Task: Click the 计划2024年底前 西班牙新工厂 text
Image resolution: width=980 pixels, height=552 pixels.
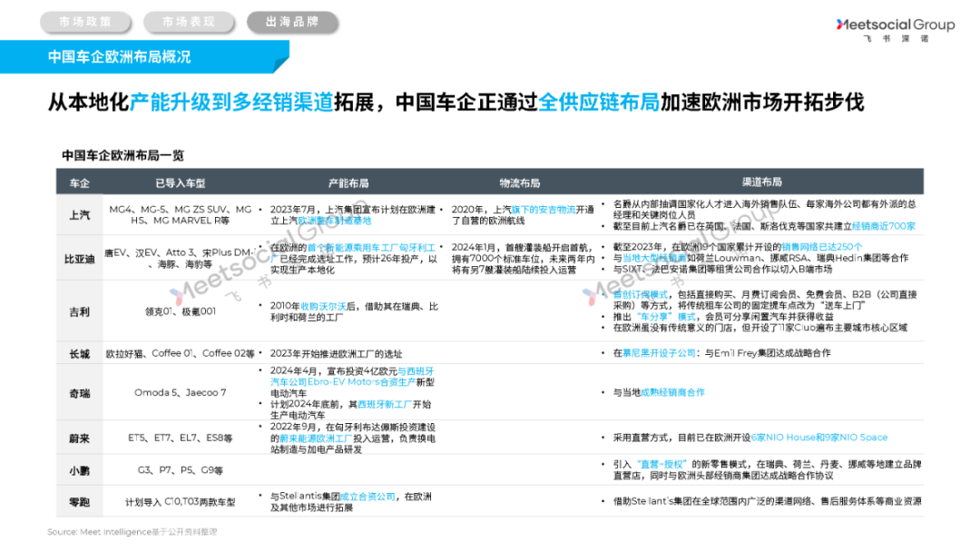Action: (x=350, y=409)
